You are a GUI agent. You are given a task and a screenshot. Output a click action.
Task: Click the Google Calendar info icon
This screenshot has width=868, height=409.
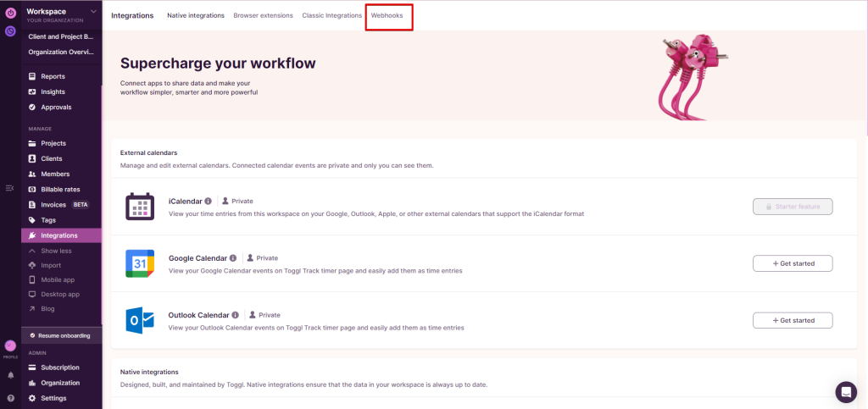pyautogui.click(x=233, y=258)
